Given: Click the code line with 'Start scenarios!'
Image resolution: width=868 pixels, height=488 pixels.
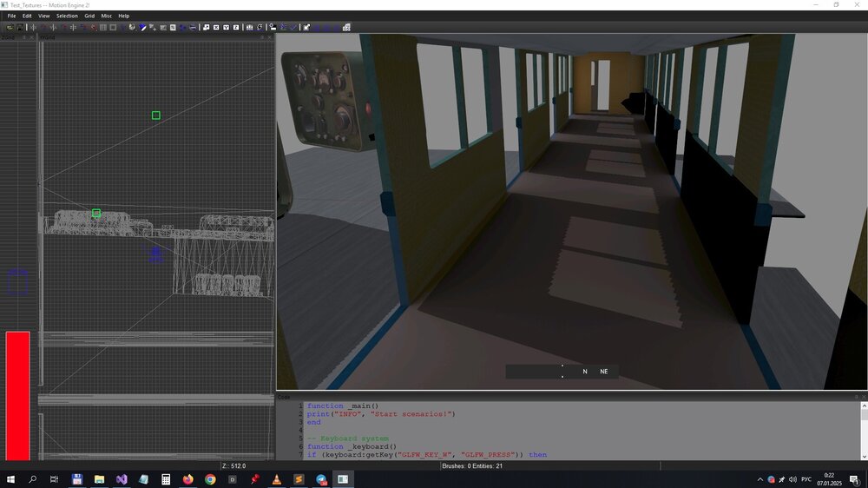Looking at the screenshot, I should [381, 414].
